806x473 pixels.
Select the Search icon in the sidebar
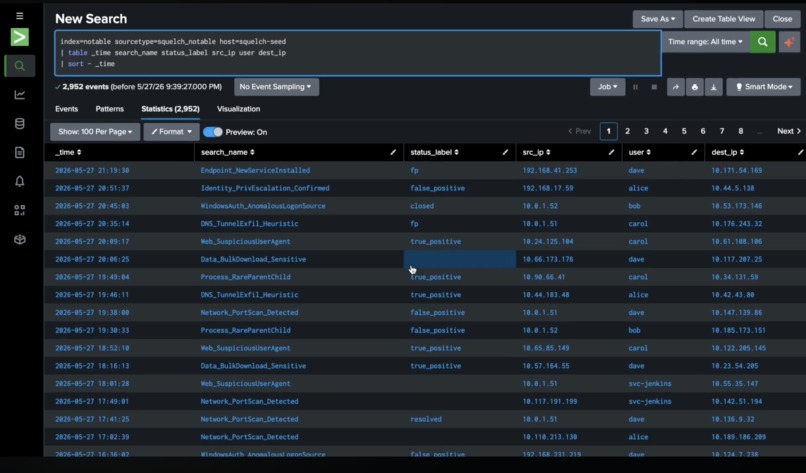pos(20,66)
